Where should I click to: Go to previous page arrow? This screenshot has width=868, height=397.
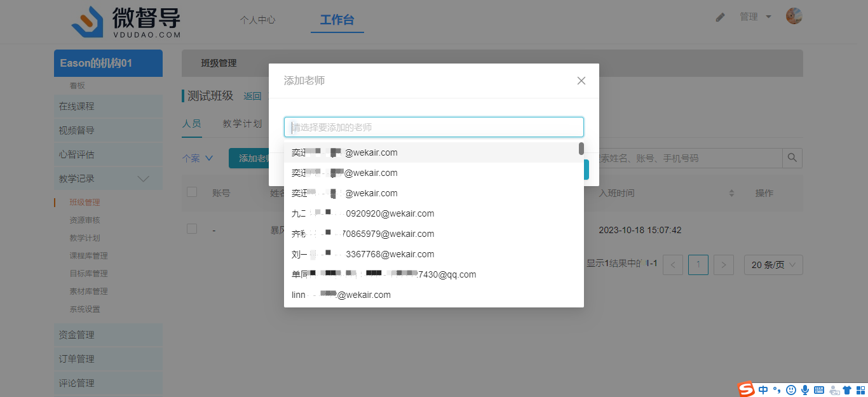[673, 265]
